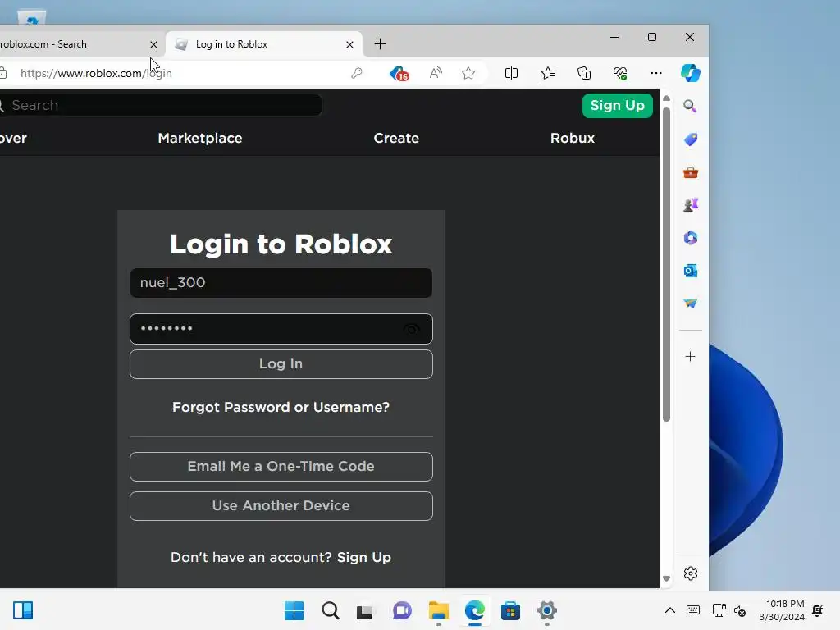Click the muted volume tray icon
Viewport: 840px width, 630px height.
tap(740, 610)
